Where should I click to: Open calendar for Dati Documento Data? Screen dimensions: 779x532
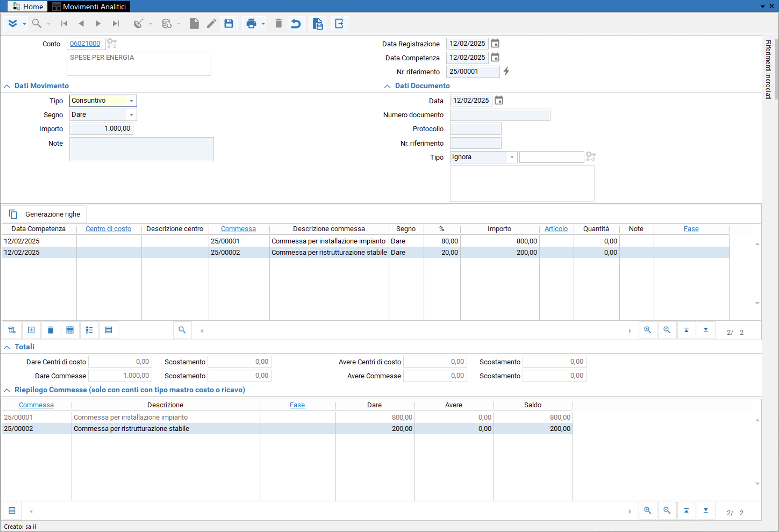(499, 100)
